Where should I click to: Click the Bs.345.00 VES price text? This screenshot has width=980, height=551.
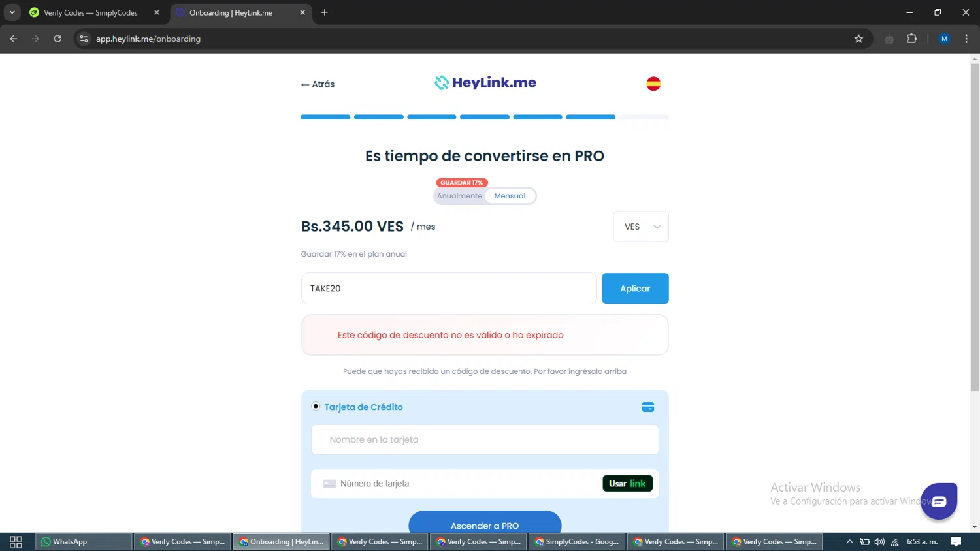352,227
